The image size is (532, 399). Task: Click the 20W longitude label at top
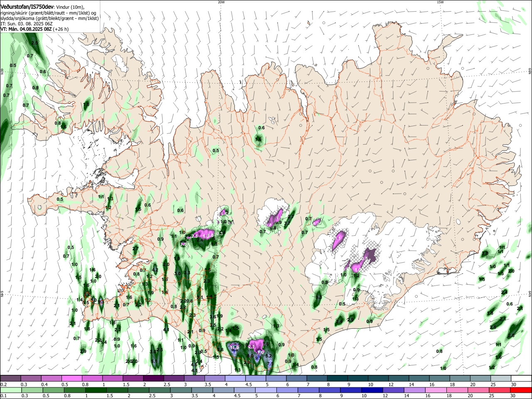tap(221, 2)
